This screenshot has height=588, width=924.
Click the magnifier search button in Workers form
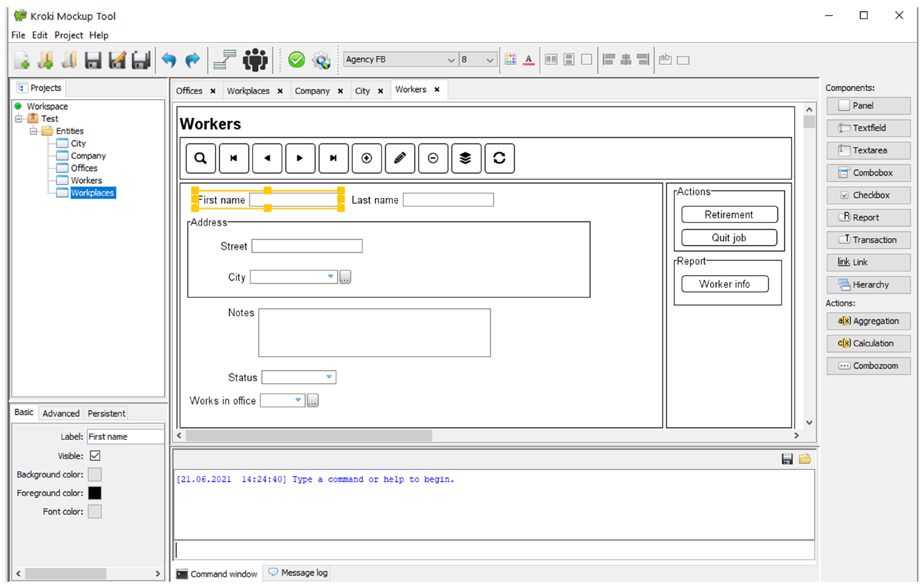coord(200,158)
